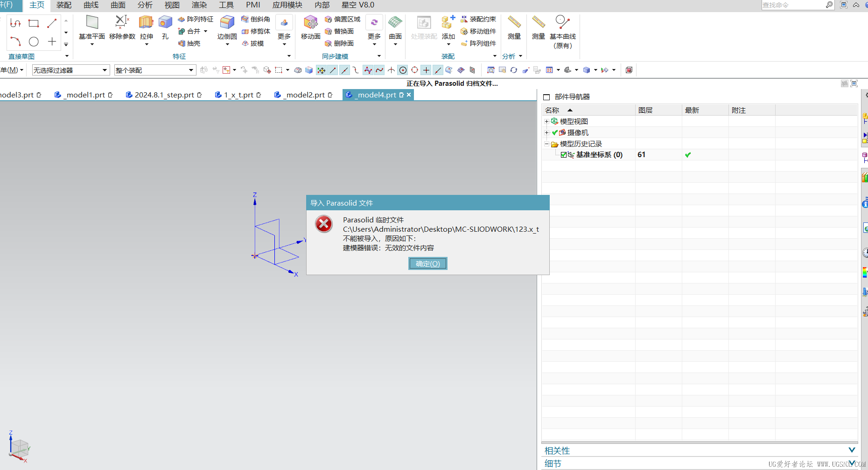This screenshot has height=470, width=868.
Task: Expand the 相关性 panel section
Action: tap(852, 450)
